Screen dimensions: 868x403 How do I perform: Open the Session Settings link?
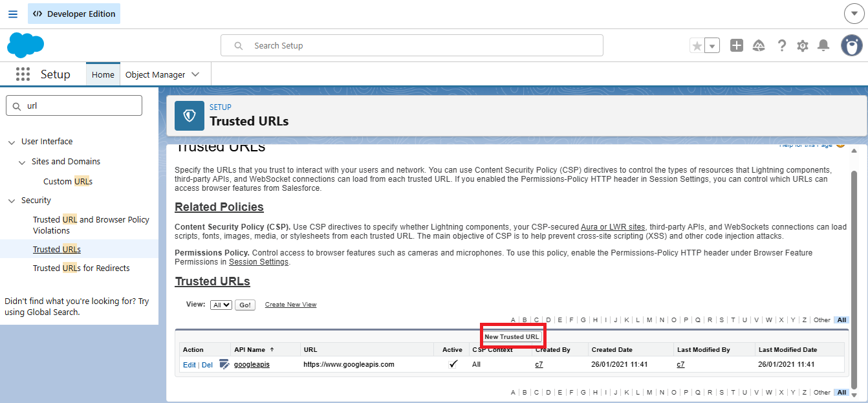(x=259, y=262)
